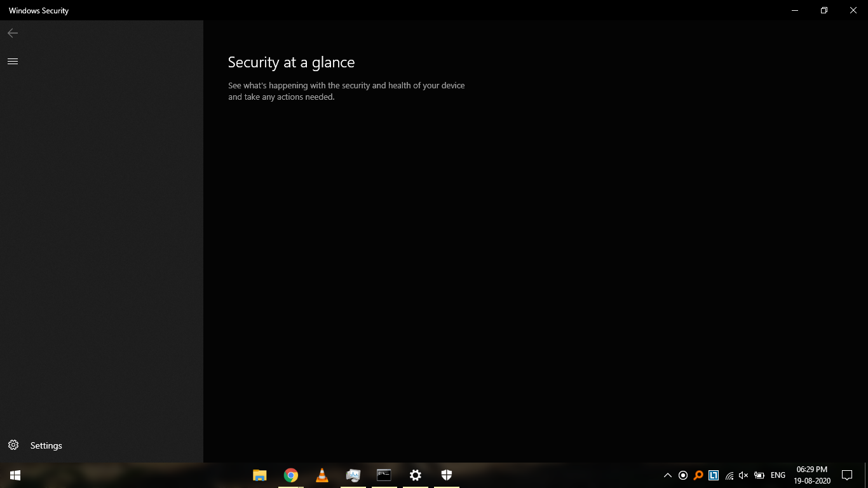The width and height of the screenshot is (868, 488).
Task: Minimize the Windows Security window
Action: click(x=795, y=10)
